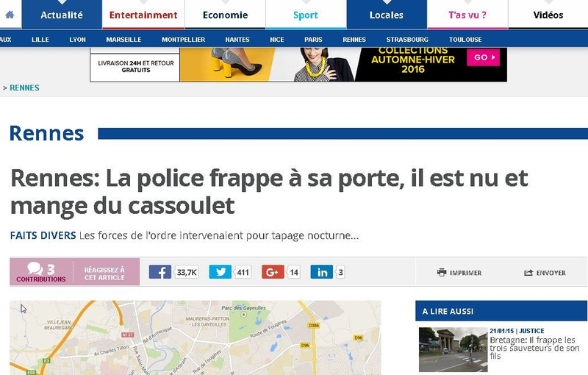Click the printer icon to print
This screenshot has width=588, height=375.
(442, 273)
